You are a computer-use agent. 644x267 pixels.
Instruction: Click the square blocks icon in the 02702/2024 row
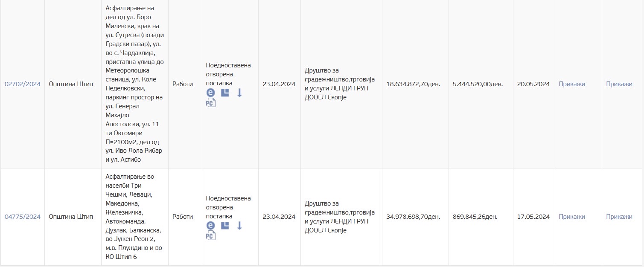[225, 93]
